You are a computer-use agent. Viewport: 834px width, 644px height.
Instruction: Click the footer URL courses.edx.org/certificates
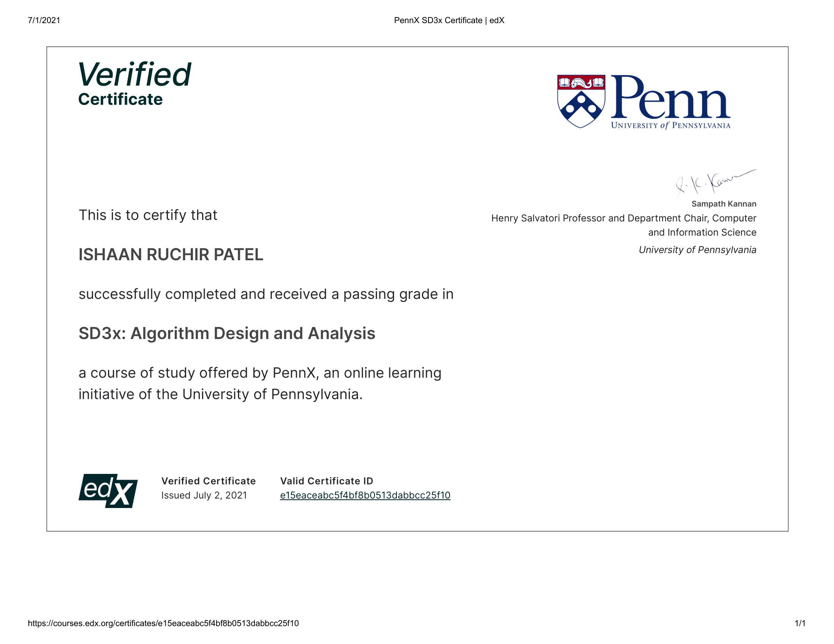(x=163, y=624)
